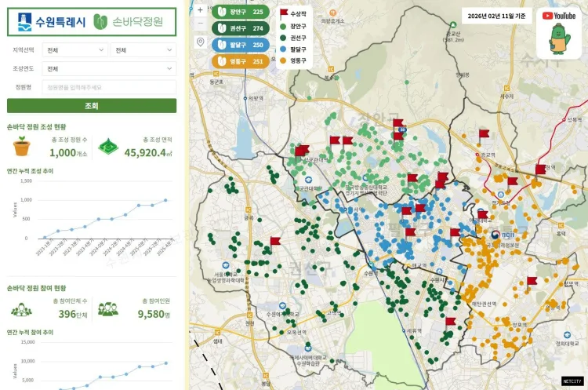Image resolution: width=588 pixels, height=390 pixels.
Task: Toggle the 영통구 251 district filter
Action: (240, 61)
